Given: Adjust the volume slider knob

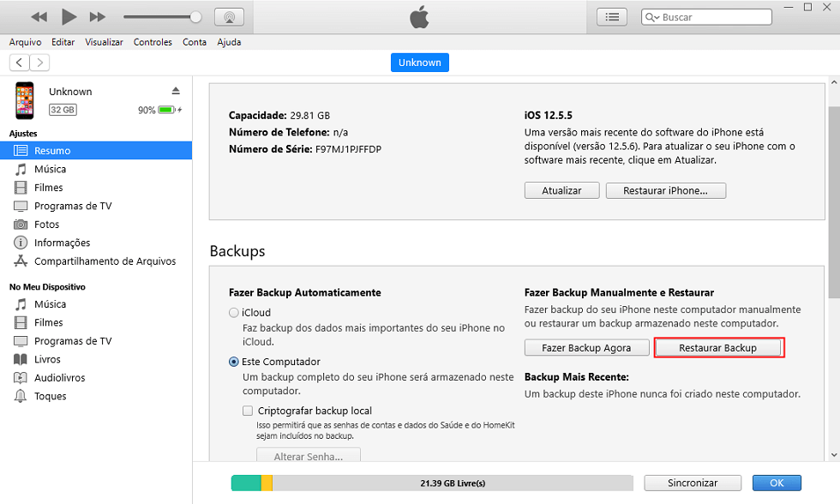Looking at the screenshot, I should (x=196, y=17).
